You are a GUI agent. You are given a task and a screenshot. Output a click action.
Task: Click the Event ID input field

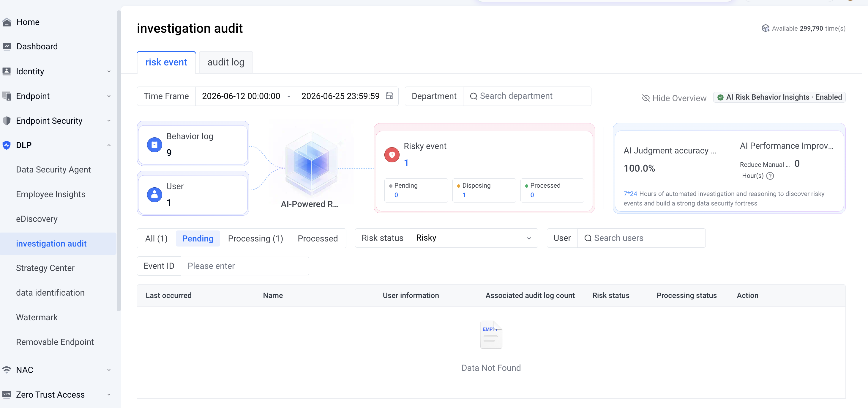coord(245,266)
